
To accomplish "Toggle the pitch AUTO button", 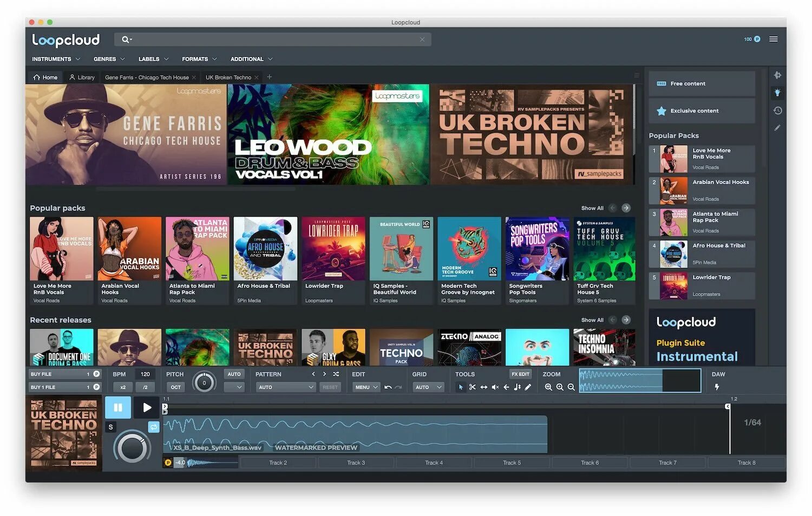I will tap(234, 374).
